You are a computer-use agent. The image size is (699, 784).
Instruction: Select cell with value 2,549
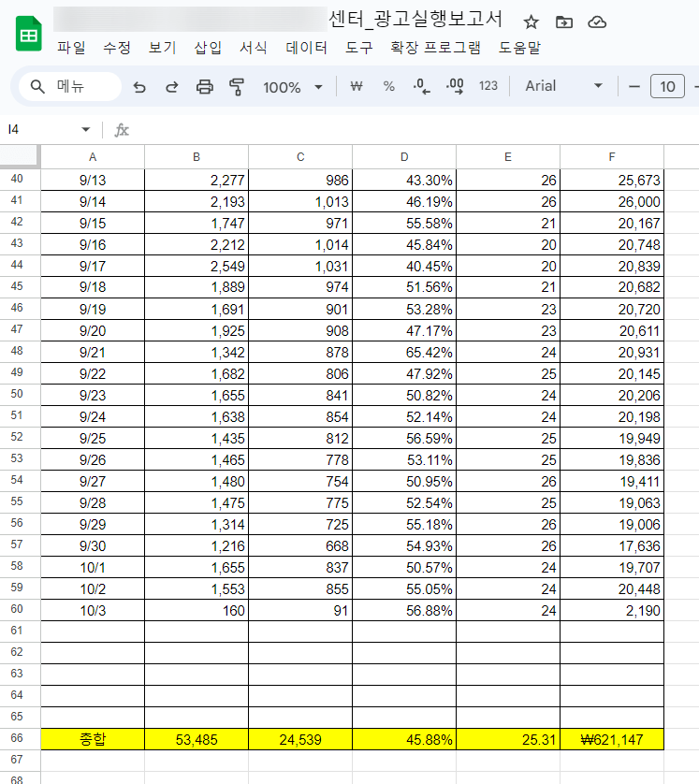click(x=197, y=266)
